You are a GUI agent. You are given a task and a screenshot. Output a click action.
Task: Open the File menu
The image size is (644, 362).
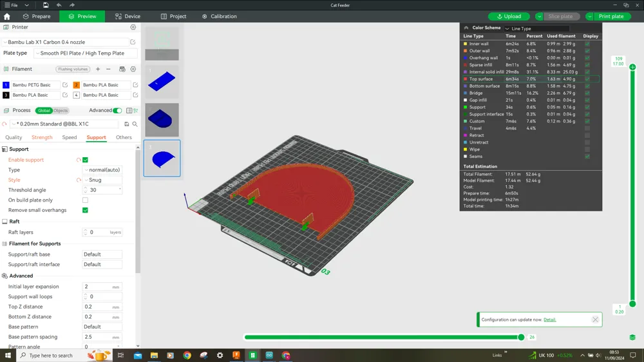pos(12,5)
